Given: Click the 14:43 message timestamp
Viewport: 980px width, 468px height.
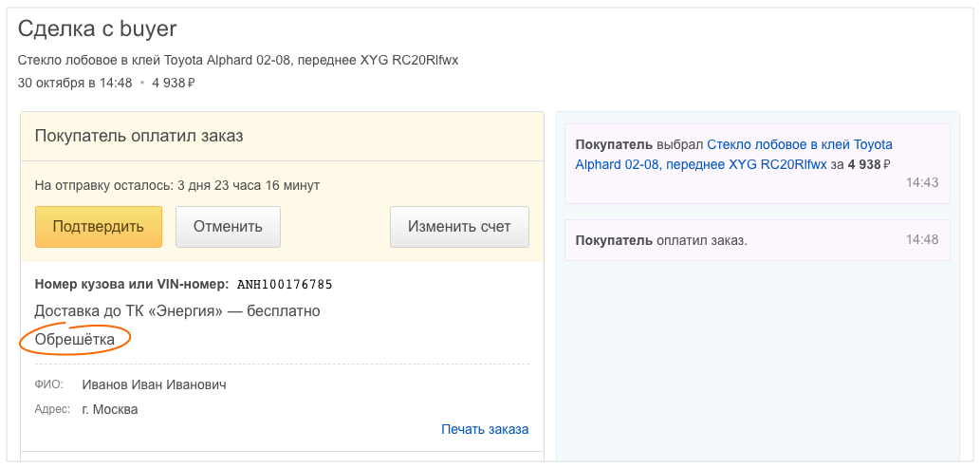Looking at the screenshot, I should [x=921, y=182].
